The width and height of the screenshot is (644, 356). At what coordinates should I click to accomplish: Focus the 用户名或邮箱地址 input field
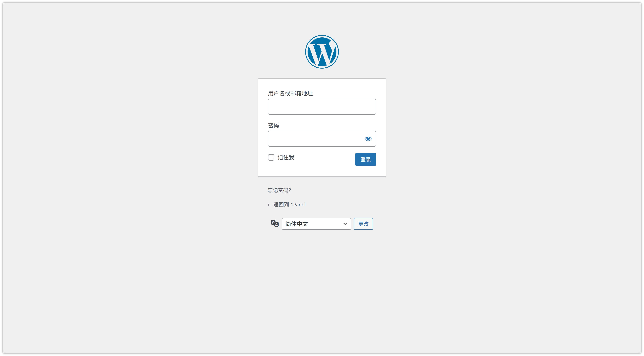click(322, 107)
